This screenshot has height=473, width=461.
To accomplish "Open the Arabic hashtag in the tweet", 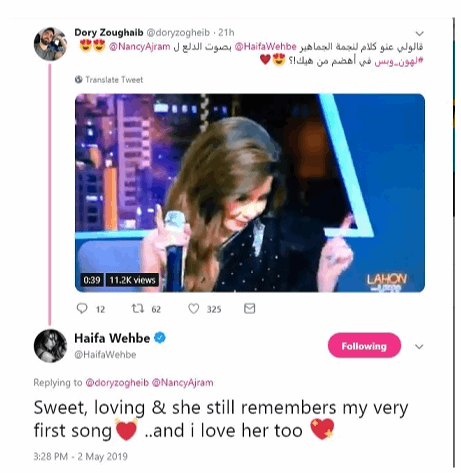I will (x=399, y=61).
